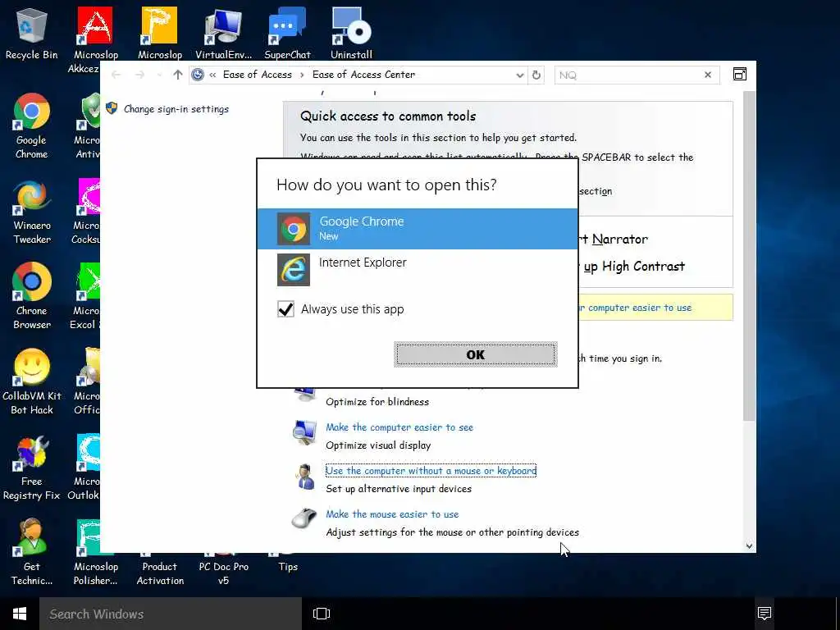Image resolution: width=840 pixels, height=630 pixels.
Task: Click the restore window icon beside the search box
Action: point(740,75)
